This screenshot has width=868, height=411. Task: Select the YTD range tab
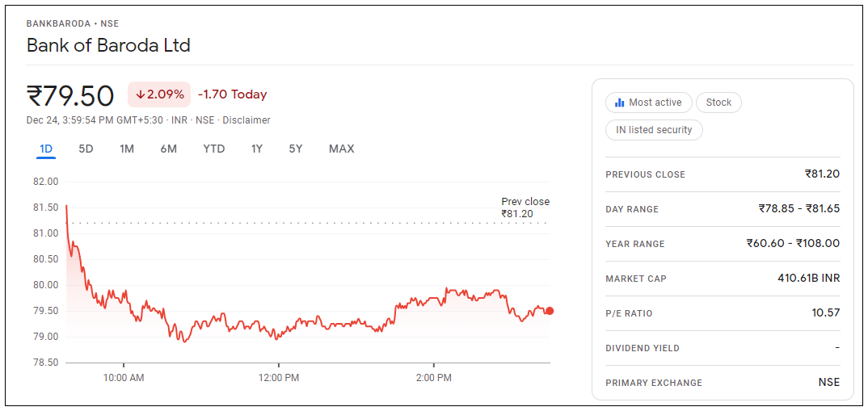click(213, 149)
